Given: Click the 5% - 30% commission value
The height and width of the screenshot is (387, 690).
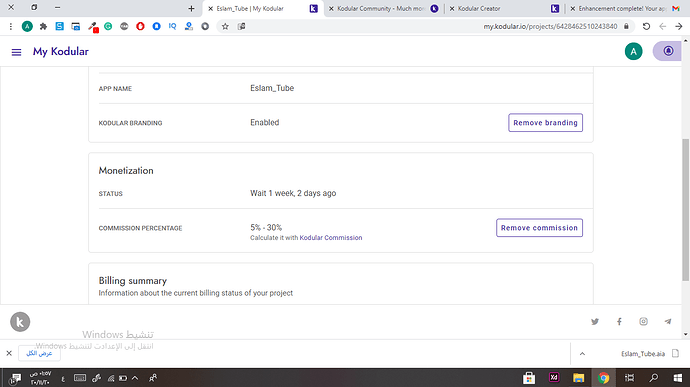Looking at the screenshot, I should tap(266, 228).
